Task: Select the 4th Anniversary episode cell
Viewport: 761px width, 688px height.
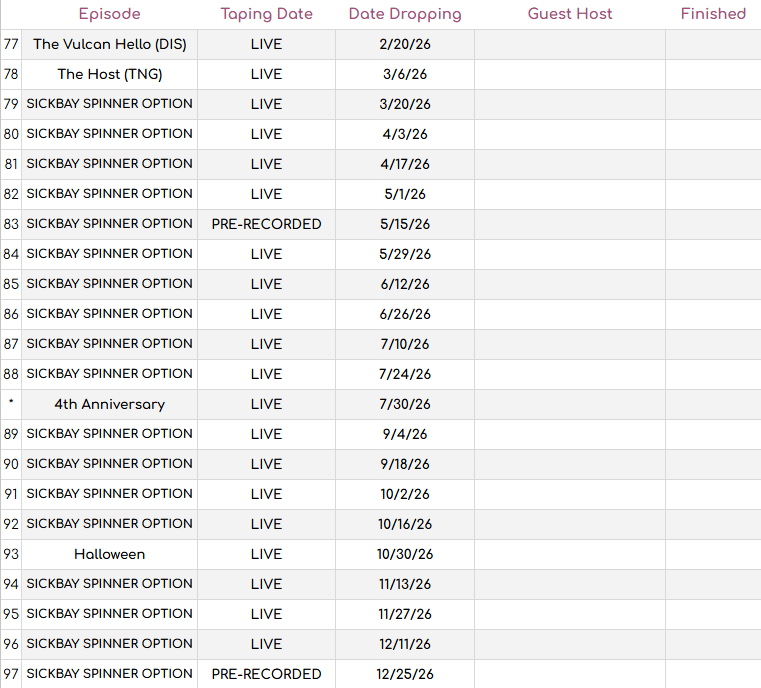Action: (x=109, y=404)
